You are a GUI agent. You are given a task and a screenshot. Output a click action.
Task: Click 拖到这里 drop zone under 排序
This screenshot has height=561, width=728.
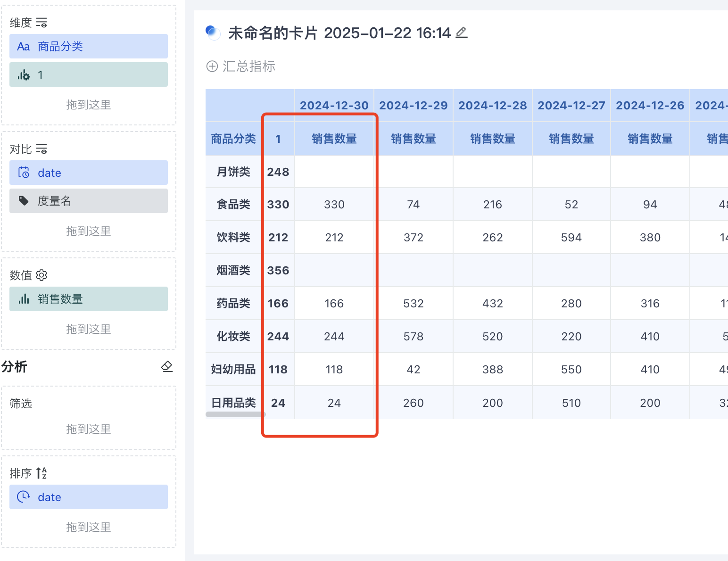coord(89,527)
